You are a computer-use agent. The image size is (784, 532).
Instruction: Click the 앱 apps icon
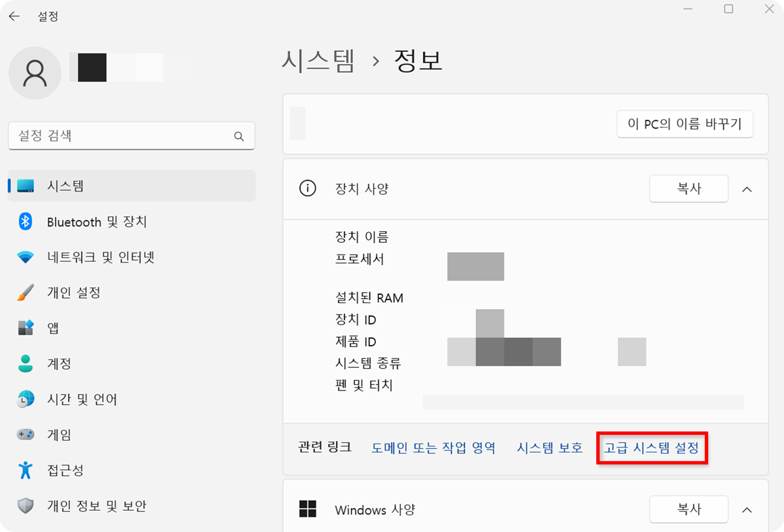click(25, 328)
